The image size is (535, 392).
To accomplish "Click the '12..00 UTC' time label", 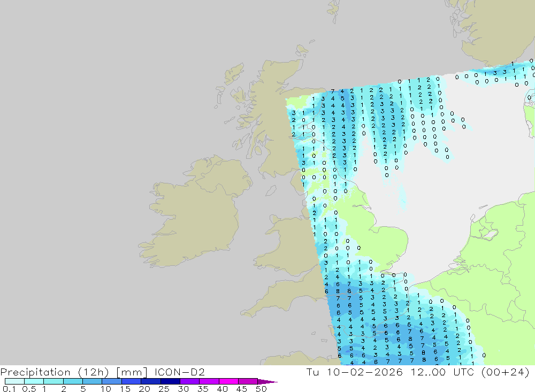I will point(442,372).
